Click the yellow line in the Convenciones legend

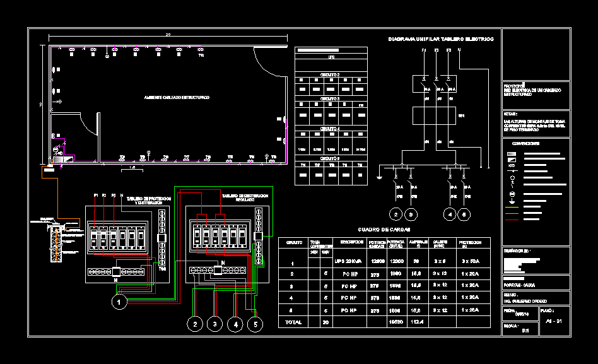coord(512,207)
